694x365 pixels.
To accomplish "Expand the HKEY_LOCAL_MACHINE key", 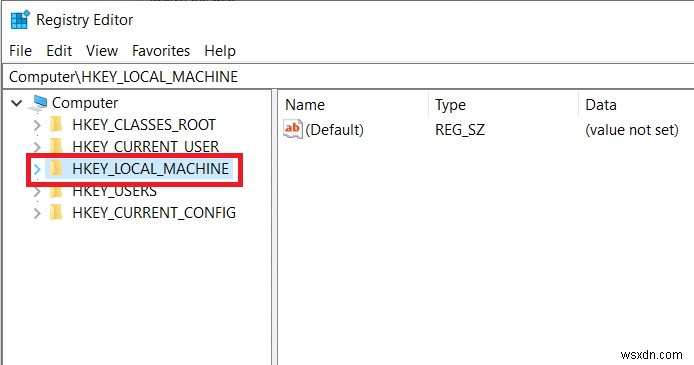I will point(37,169).
